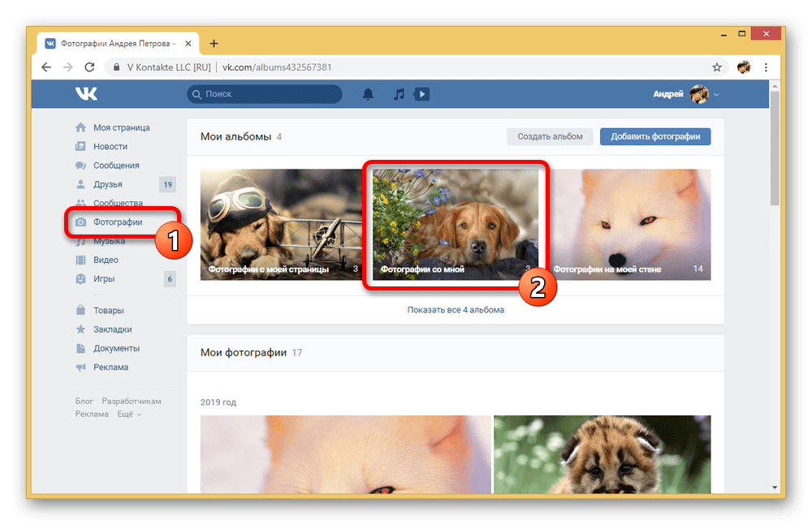This screenshot has height=525, width=812.
Task: Open Игры in sidebar
Action: coord(104,278)
